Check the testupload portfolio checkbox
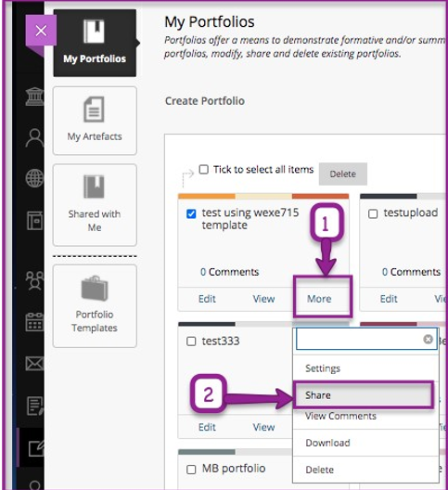The height and width of the screenshot is (490, 448). pyautogui.click(x=373, y=214)
